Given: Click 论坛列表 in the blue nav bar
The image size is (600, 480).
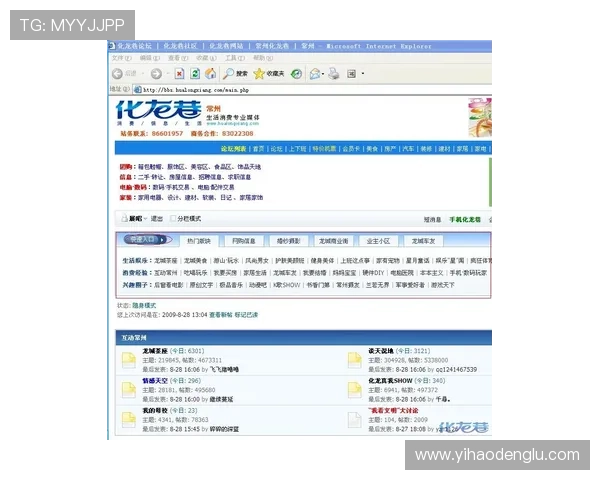Looking at the screenshot, I should tap(233, 149).
